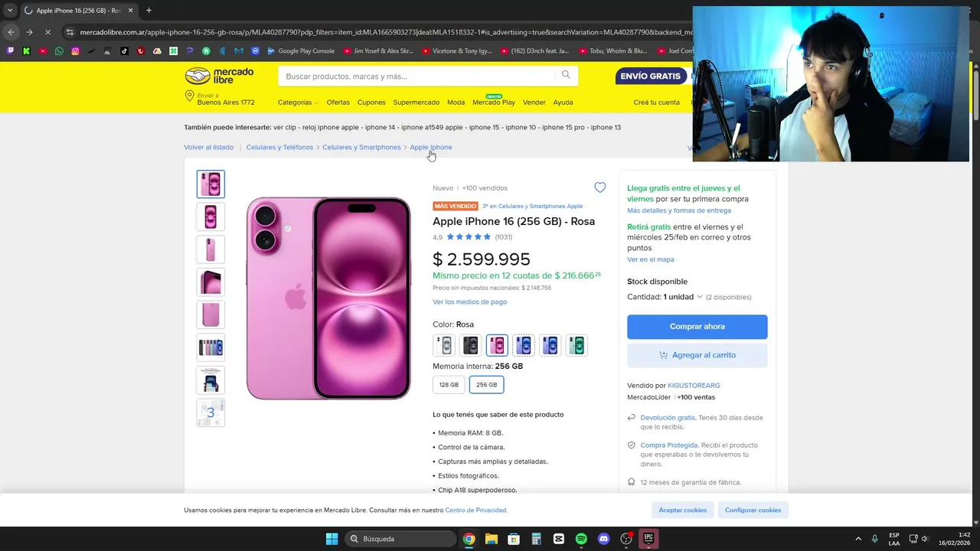Click Ver los medios de pago link
The image size is (980, 551).
coord(469,302)
